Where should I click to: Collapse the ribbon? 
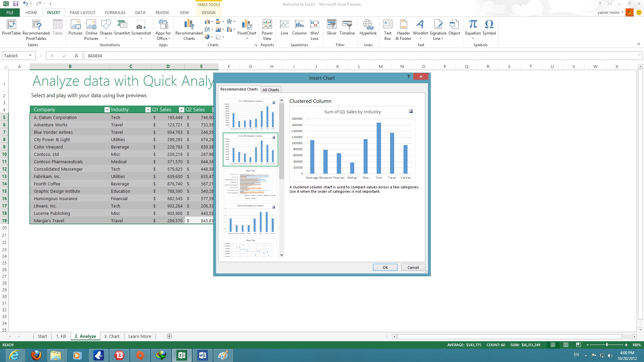point(639,44)
